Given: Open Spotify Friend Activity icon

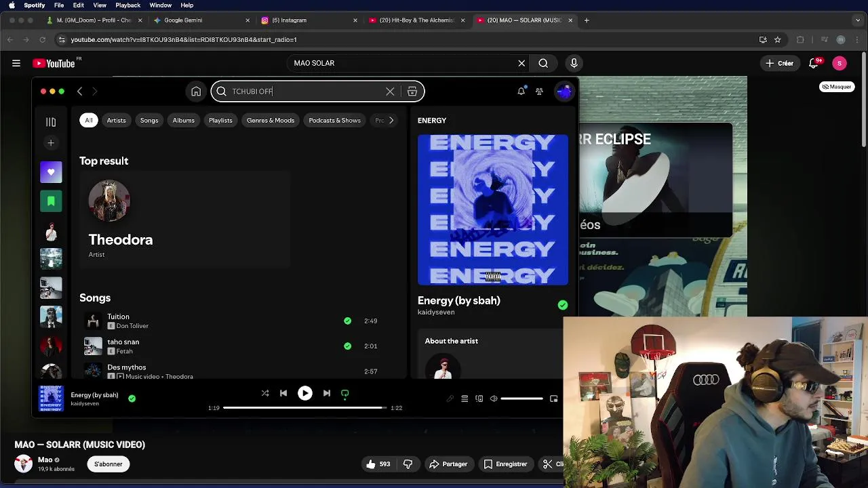Looking at the screenshot, I should 539,91.
